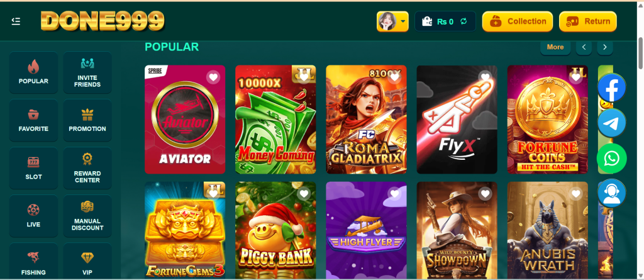Contact support via the headset icon
Image resolution: width=644 pixels, height=280 pixels.
(x=611, y=193)
